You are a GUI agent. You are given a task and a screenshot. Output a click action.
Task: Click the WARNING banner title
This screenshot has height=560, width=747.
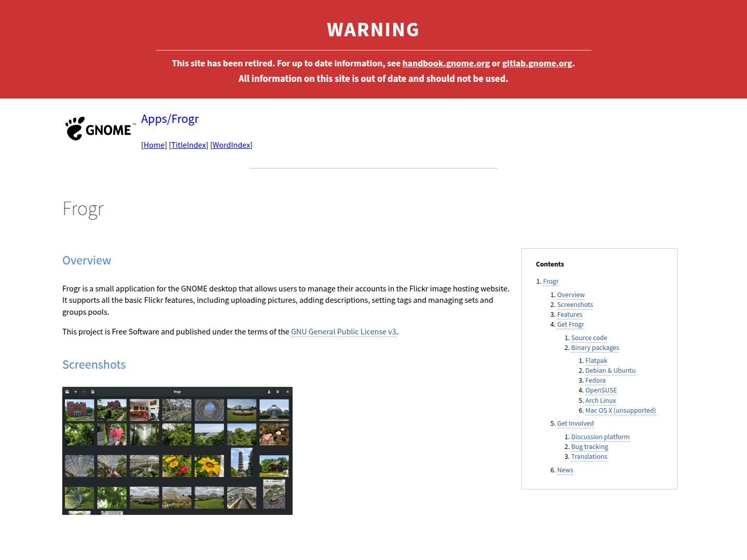pyautogui.click(x=374, y=30)
